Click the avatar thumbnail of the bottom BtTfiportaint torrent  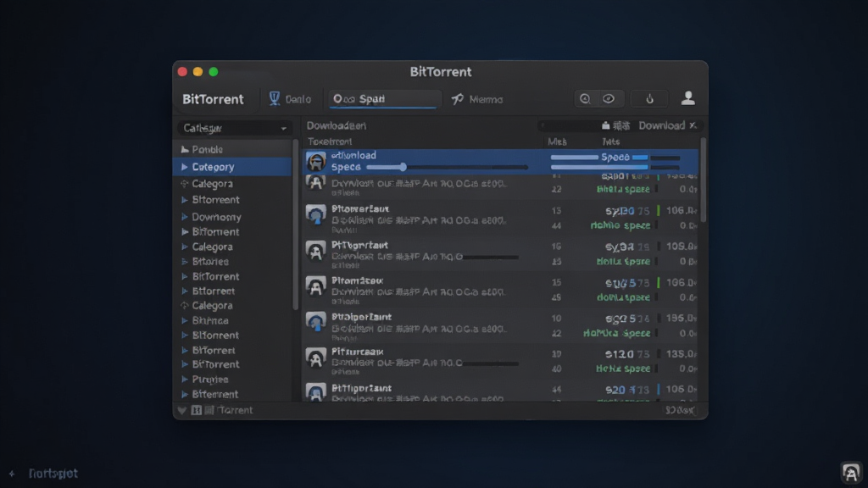[316, 392]
